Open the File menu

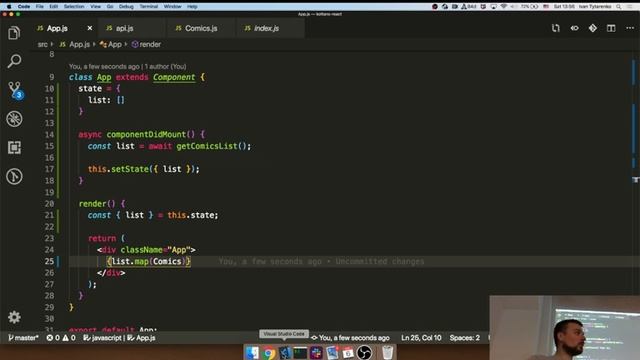[x=40, y=7]
